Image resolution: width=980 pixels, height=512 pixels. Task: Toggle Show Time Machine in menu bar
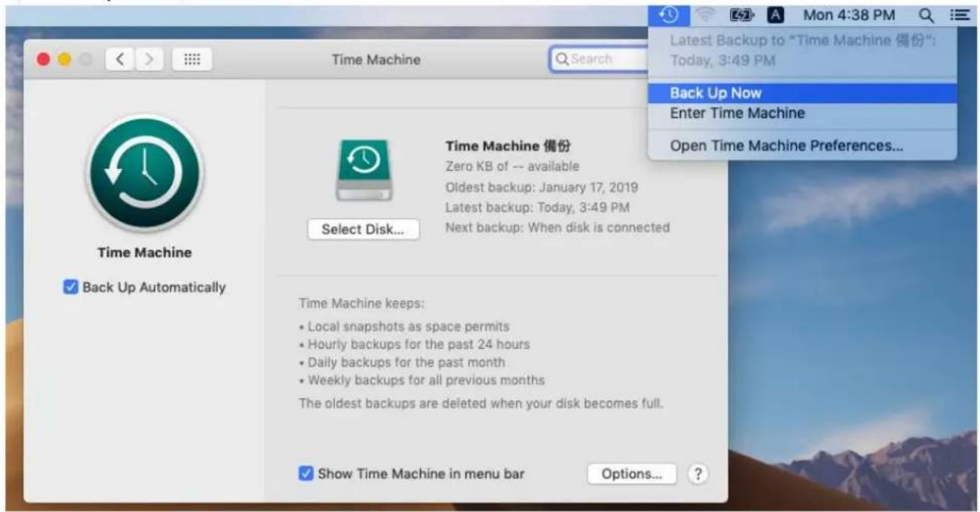coord(305,474)
